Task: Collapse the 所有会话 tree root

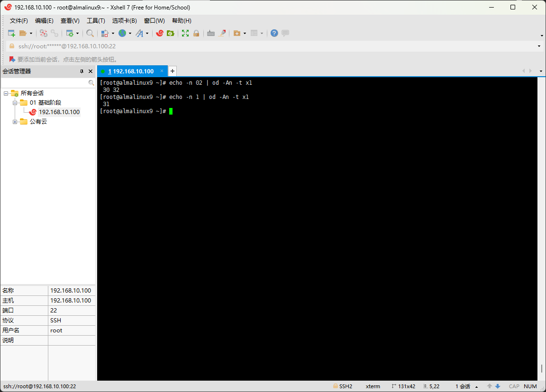Action: [6, 93]
